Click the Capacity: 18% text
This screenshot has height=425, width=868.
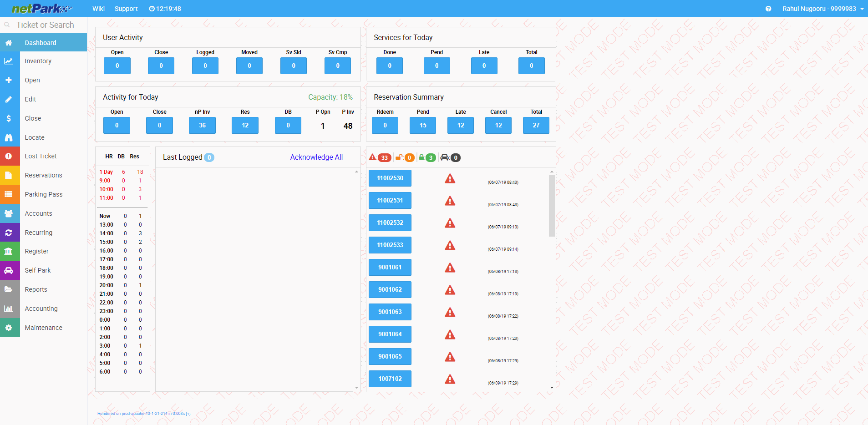330,97
